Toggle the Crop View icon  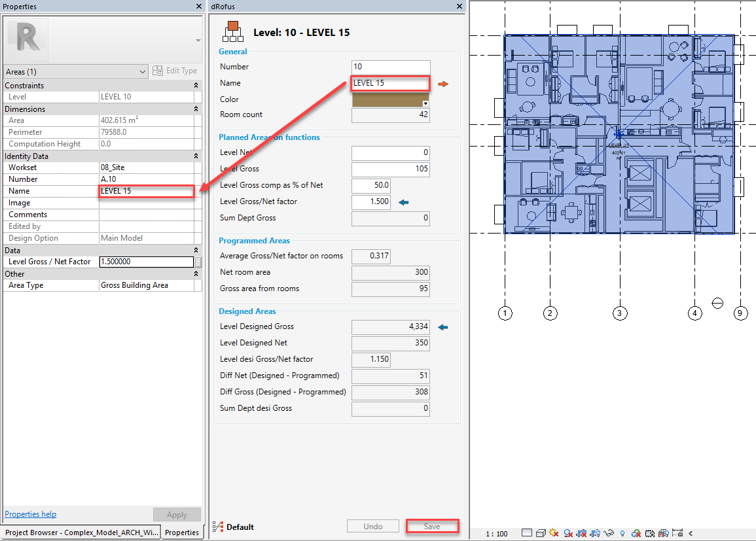pos(583,534)
